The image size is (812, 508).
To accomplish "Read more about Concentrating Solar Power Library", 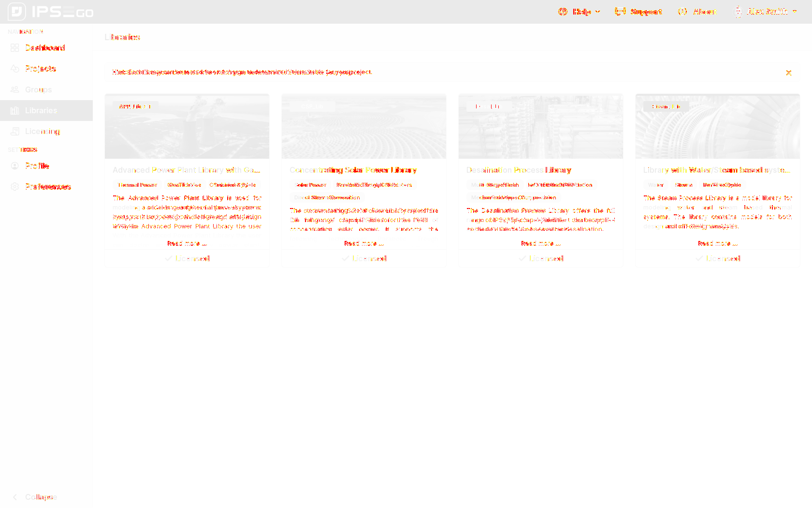I will tap(363, 243).
